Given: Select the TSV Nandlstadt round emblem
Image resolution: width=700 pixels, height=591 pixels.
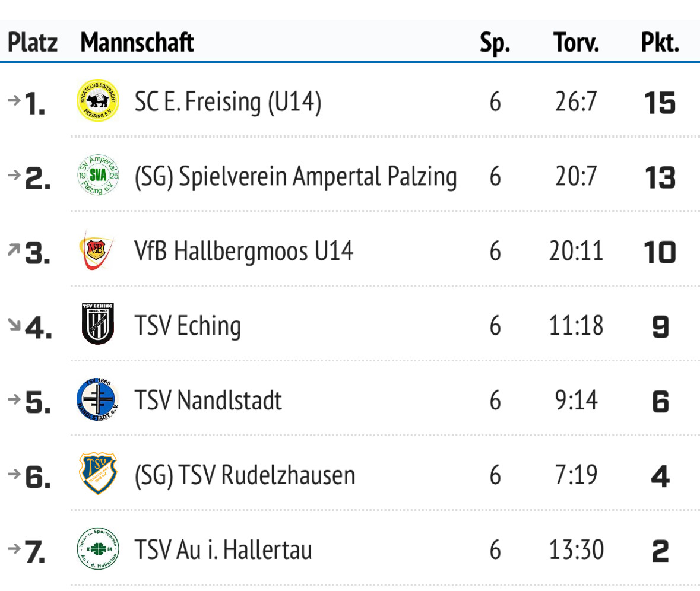Looking at the screenshot, I should 98,400.
